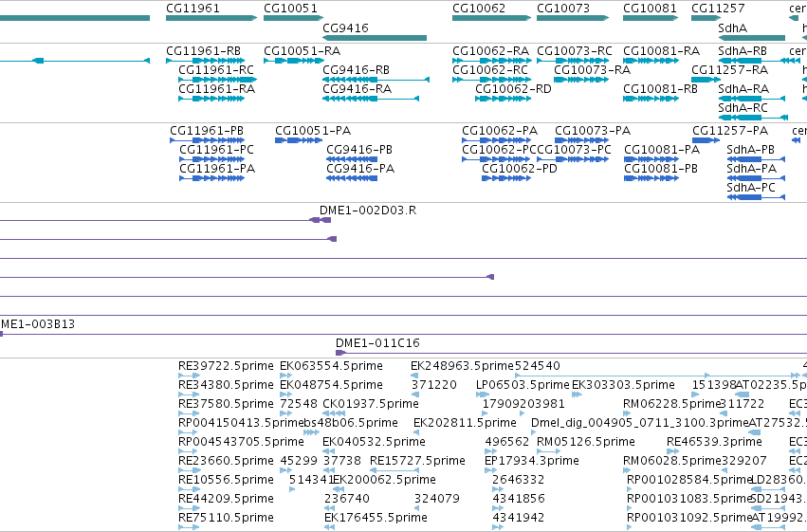807x532 pixels.
Task: Open EST LP06503.5prime label
Action: 523,385
